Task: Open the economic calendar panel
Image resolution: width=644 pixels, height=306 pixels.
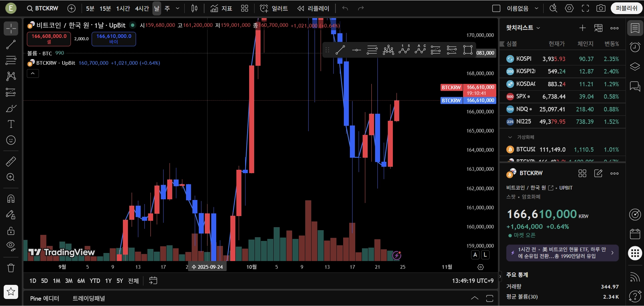Action: [x=635, y=234]
